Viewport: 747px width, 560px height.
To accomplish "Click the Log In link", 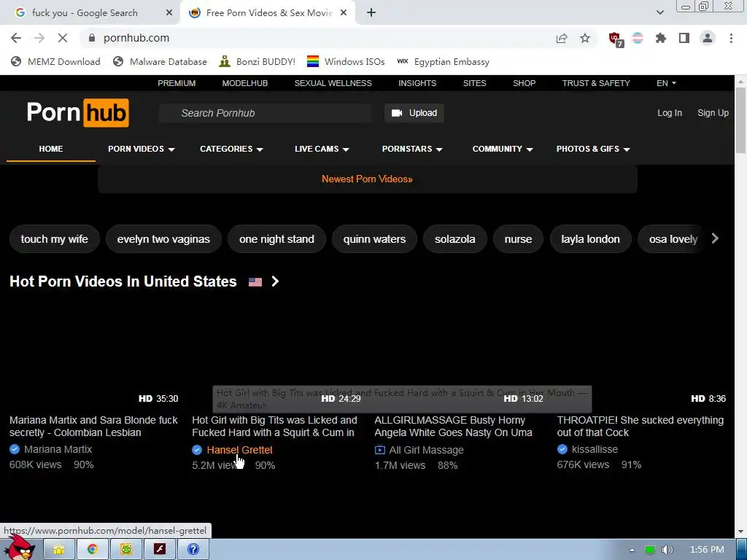I will click(670, 113).
